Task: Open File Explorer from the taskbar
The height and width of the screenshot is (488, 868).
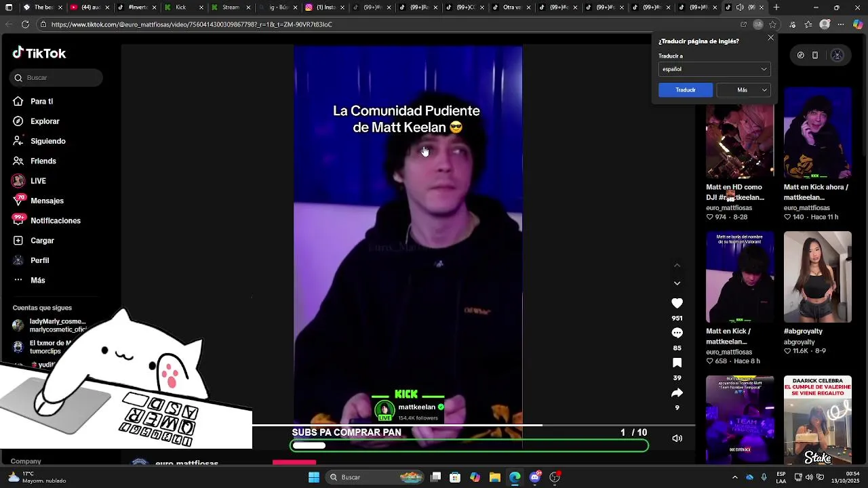Action: pyautogui.click(x=495, y=477)
